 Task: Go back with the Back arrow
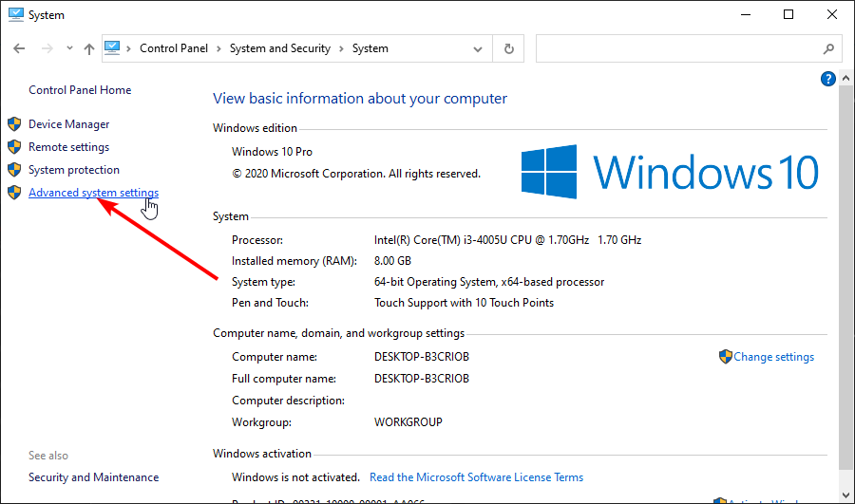coord(19,48)
